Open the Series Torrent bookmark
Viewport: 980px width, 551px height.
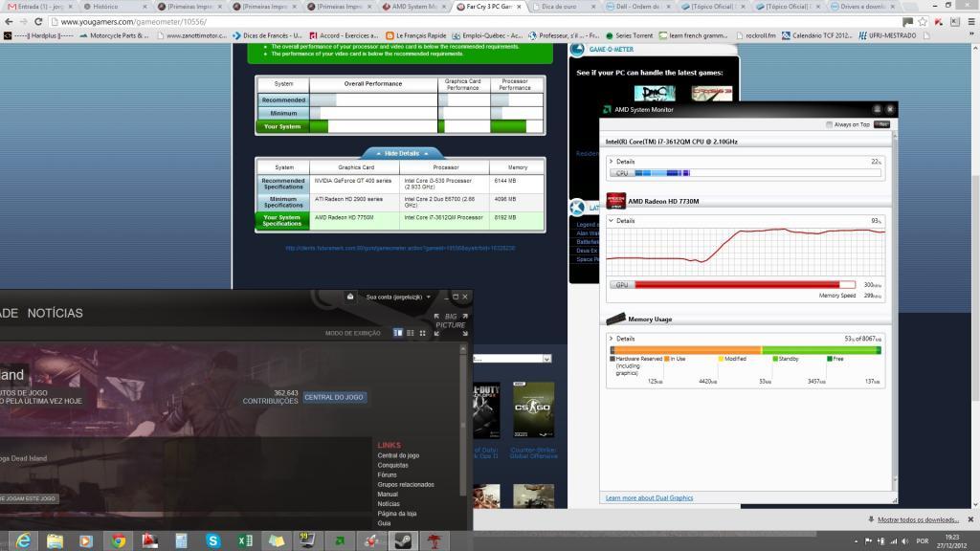coord(629,35)
